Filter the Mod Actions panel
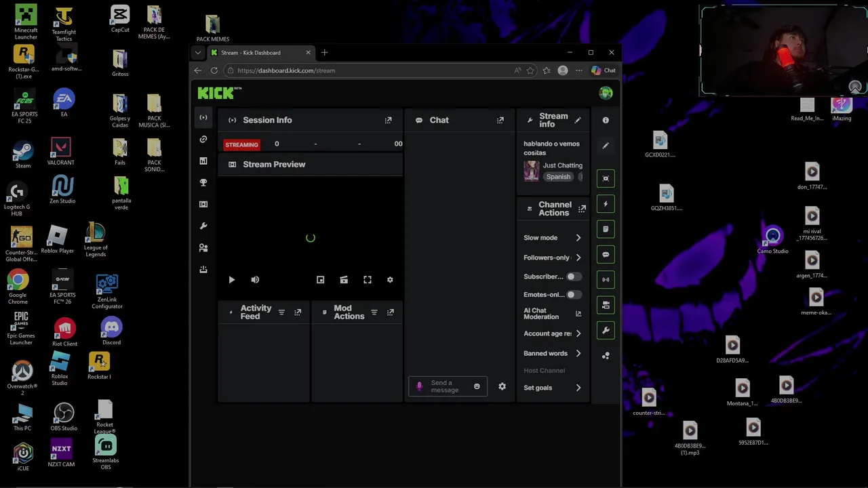Image resolution: width=868 pixels, height=488 pixels. [x=374, y=312]
